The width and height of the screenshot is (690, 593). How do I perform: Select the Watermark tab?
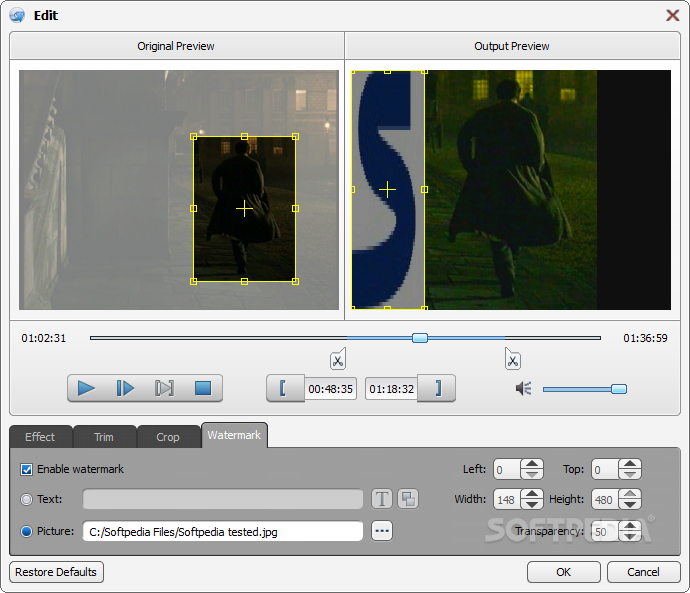(x=234, y=435)
